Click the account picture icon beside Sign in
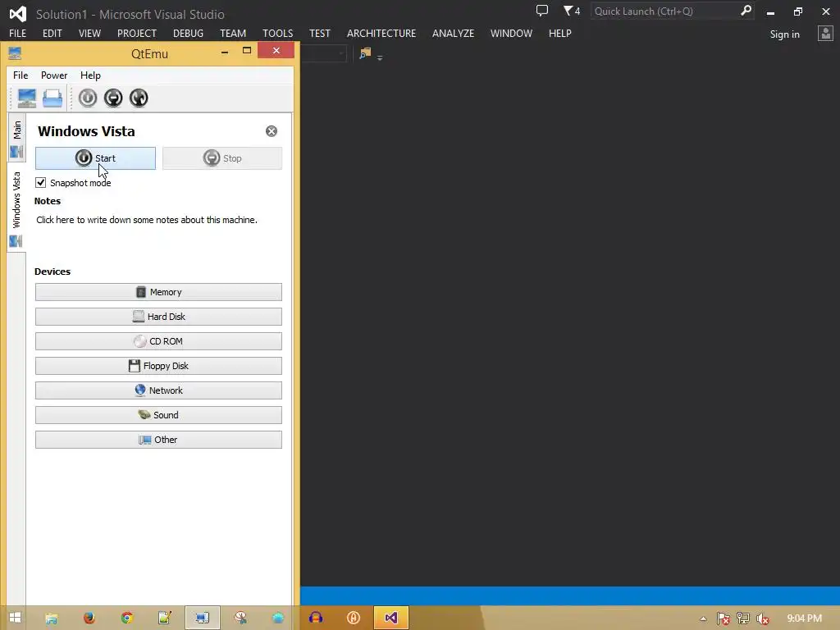 (825, 34)
